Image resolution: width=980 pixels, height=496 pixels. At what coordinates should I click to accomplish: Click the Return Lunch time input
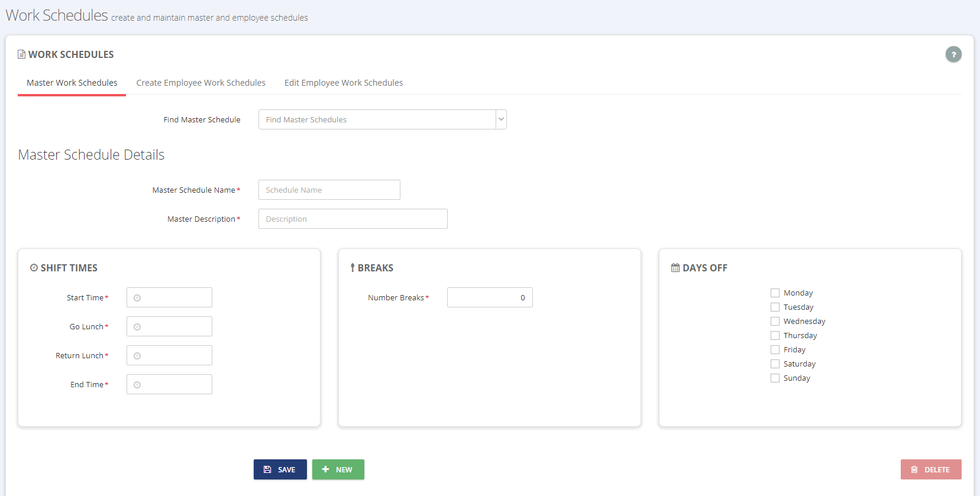pyautogui.click(x=169, y=355)
